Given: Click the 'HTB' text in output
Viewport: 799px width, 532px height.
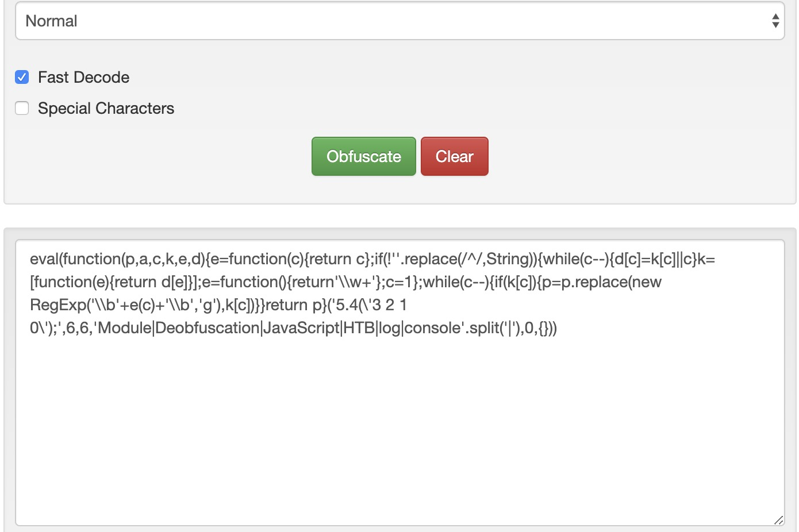Looking at the screenshot, I should [359, 328].
